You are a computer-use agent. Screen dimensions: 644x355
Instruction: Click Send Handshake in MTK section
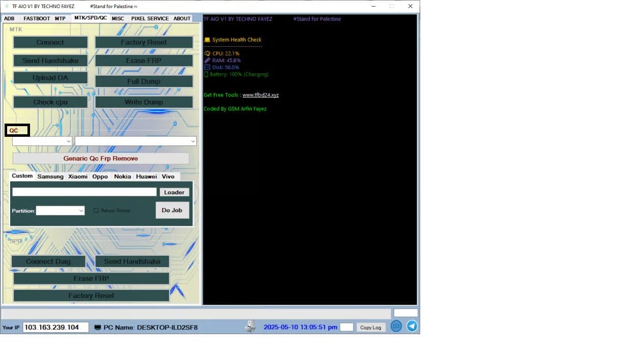[50, 61]
